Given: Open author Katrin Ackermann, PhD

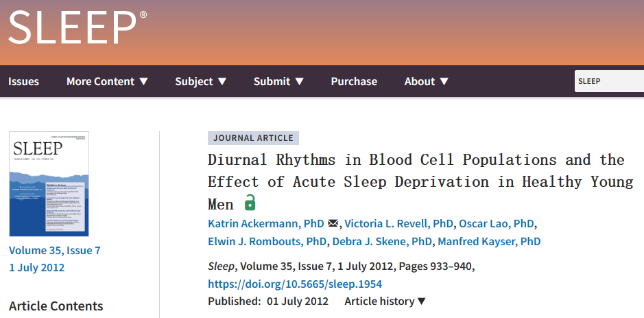Looking at the screenshot, I should (x=266, y=224).
